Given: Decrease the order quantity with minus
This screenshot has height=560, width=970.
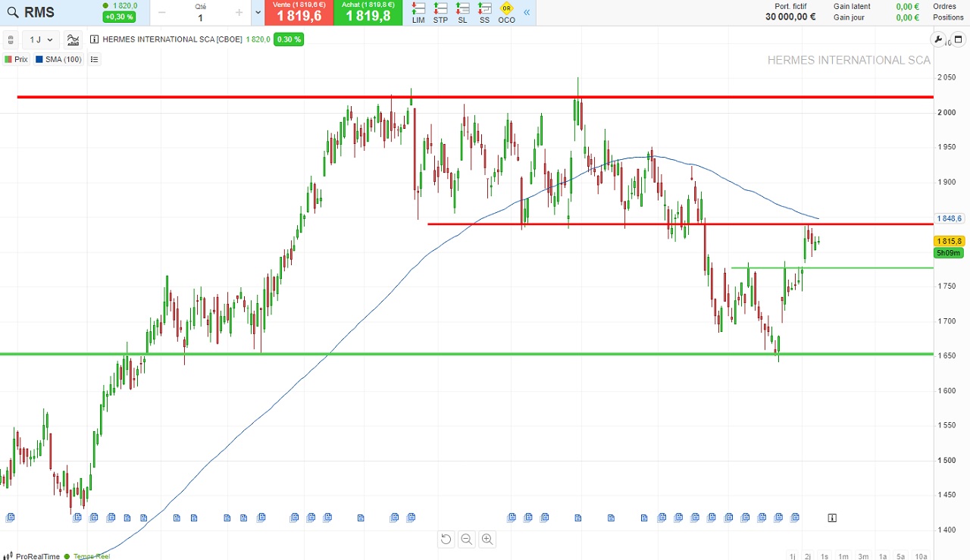Looking at the screenshot, I should click(162, 12).
